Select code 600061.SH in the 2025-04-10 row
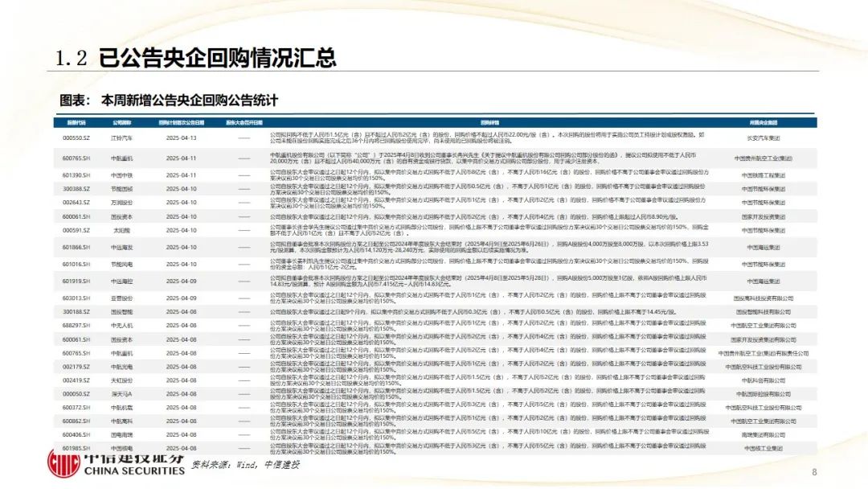Screen dimensions: 868x489 [76, 217]
